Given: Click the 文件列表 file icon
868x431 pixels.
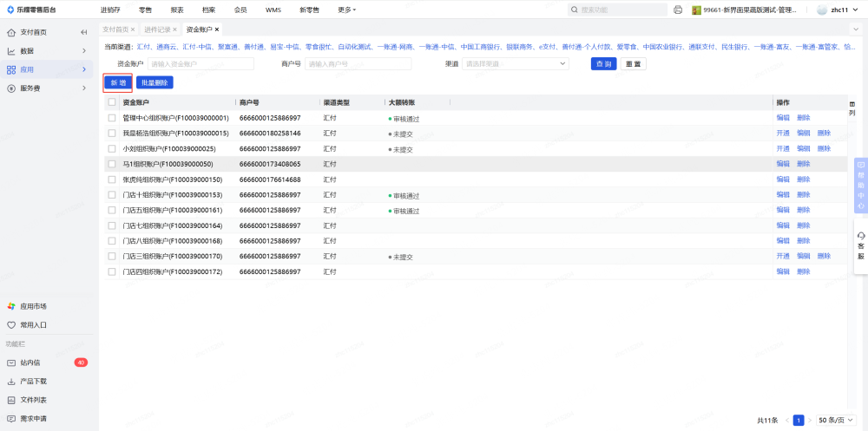Looking at the screenshot, I should point(11,400).
